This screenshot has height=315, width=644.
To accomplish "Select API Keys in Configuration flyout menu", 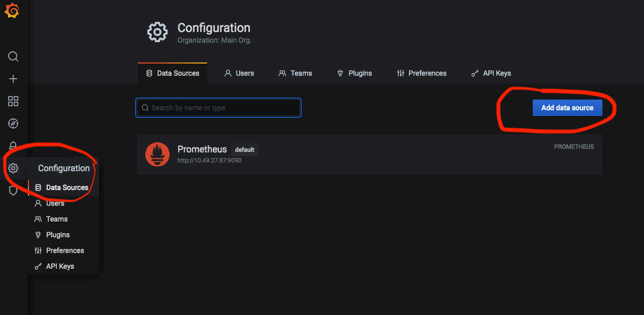I will (x=59, y=266).
